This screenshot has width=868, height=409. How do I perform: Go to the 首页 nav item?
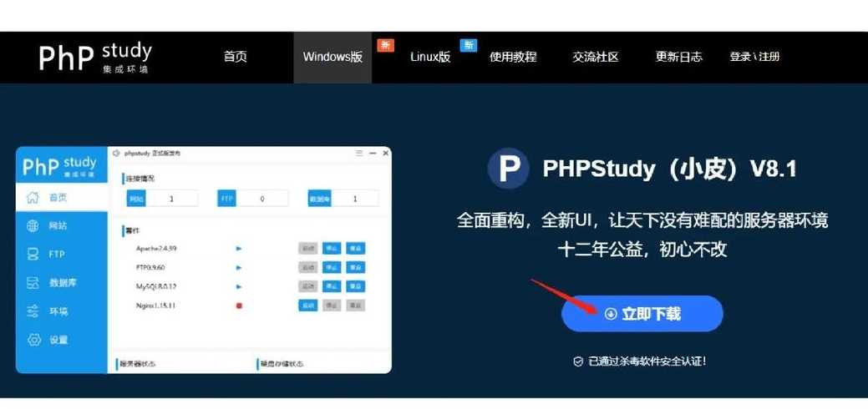click(x=236, y=57)
